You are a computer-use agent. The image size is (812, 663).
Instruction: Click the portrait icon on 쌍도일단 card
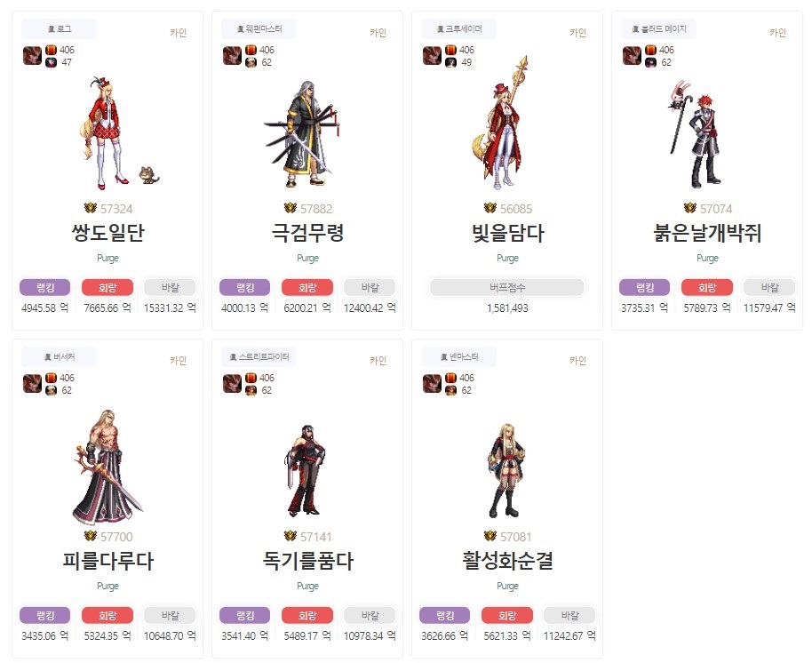(x=32, y=55)
